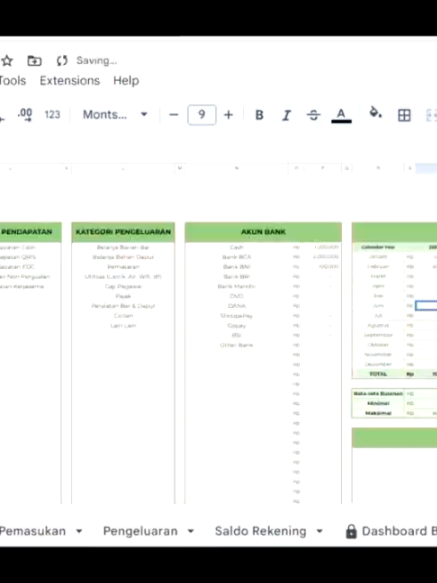Screen dimensions: 437x583
Task: Decrease font size with minus button
Action: [x=174, y=115]
